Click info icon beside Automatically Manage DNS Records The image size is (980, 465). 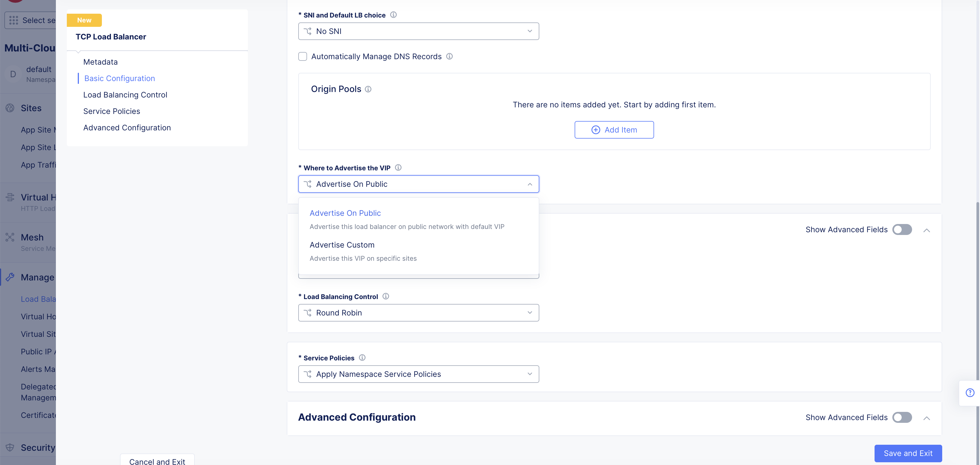click(449, 56)
